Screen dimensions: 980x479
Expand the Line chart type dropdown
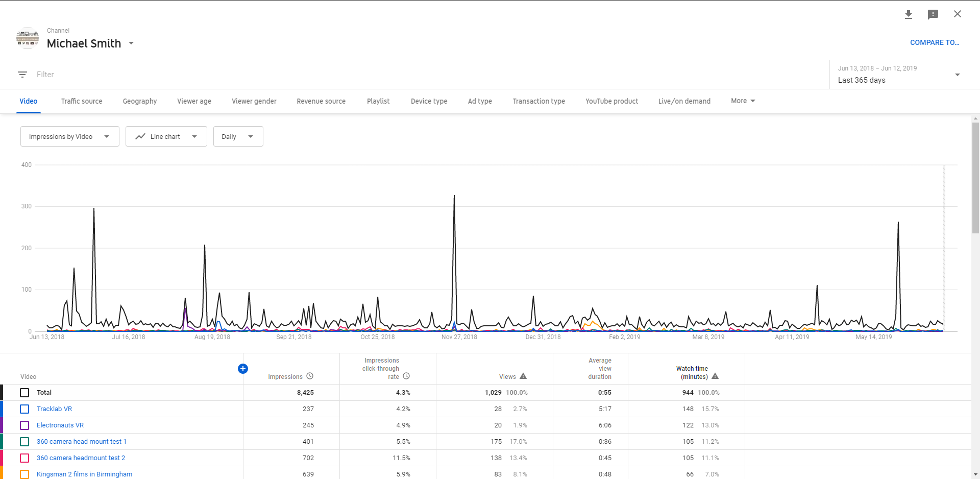coord(166,136)
